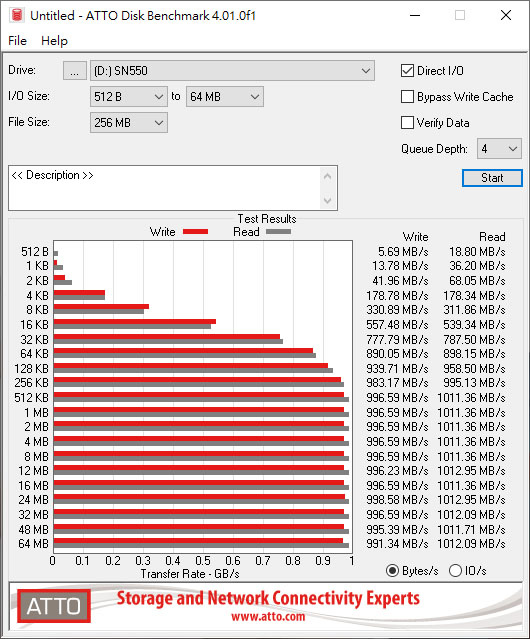Click the Storage and Network Connectivity Experts banner text
Image resolution: width=530 pixels, height=639 pixels.
[x=268, y=598]
